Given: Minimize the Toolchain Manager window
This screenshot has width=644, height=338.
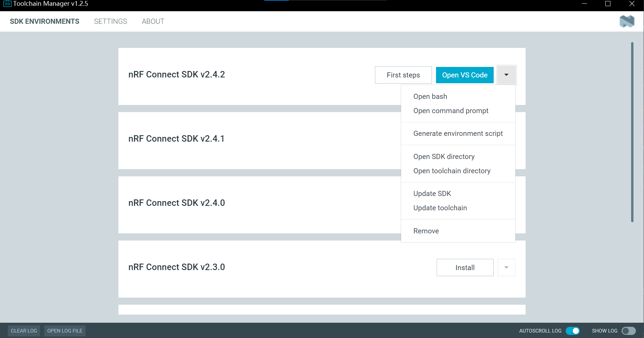Looking at the screenshot, I should click(584, 4).
